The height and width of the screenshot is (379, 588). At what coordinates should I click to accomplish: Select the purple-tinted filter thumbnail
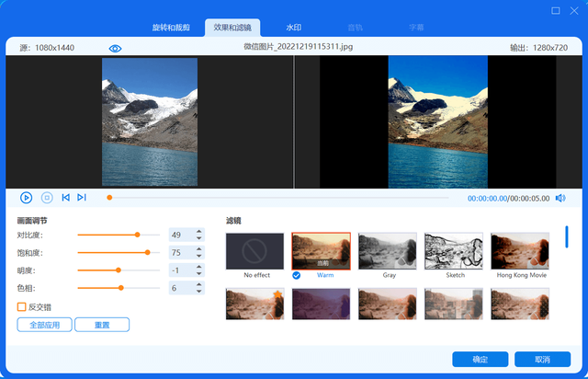[321, 304]
